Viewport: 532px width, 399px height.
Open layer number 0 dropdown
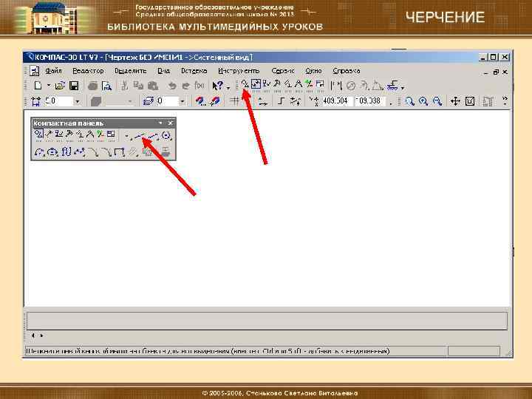(x=183, y=101)
